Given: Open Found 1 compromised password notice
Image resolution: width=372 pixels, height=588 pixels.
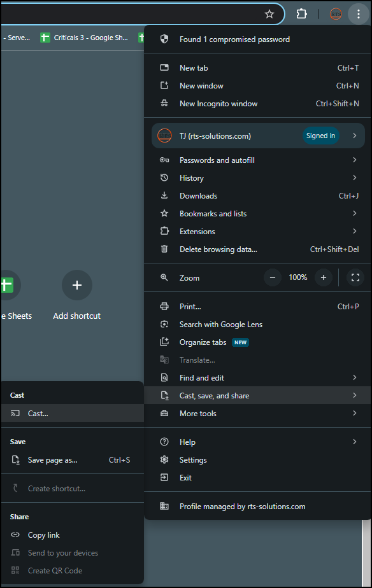Looking at the screenshot, I should tap(257, 39).
